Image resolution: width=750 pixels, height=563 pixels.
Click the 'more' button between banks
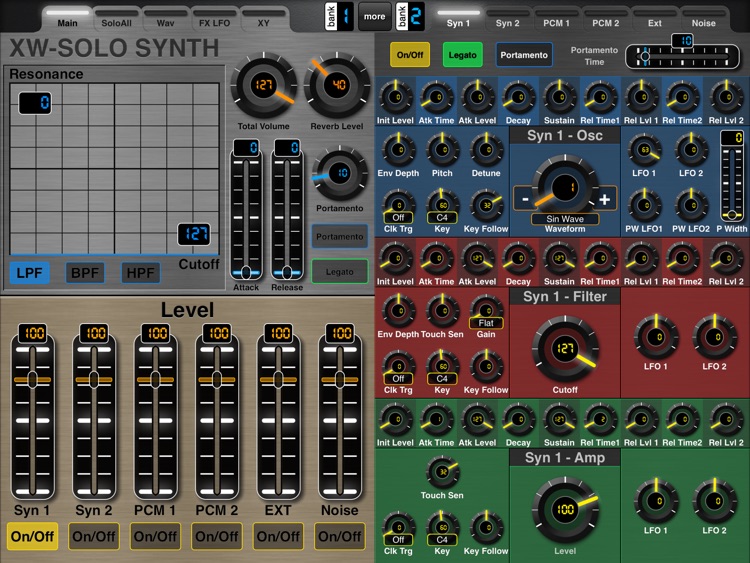pyautogui.click(x=374, y=16)
